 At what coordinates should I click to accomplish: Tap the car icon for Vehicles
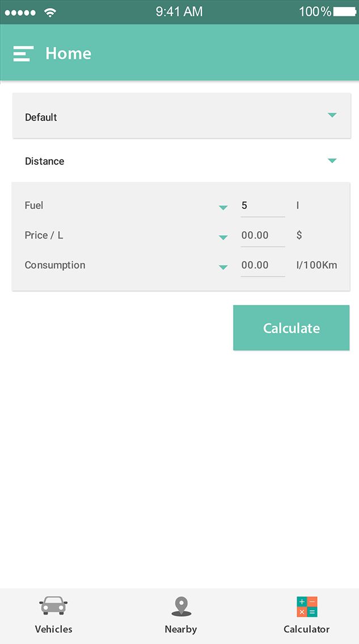[53, 606]
